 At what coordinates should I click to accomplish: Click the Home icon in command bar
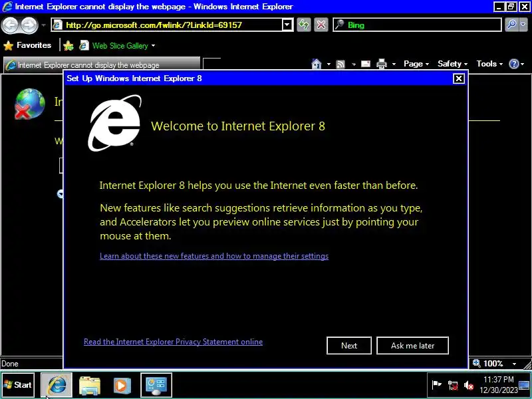pos(317,64)
